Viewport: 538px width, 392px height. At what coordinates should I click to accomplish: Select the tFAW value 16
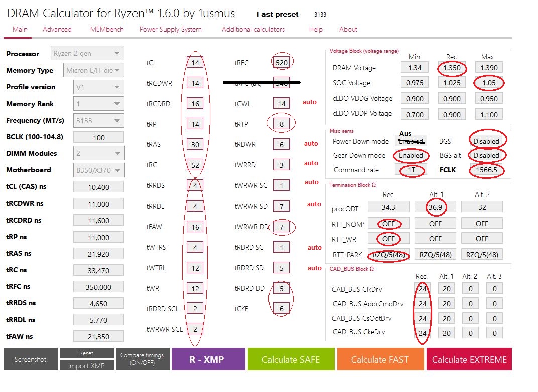[195, 227]
